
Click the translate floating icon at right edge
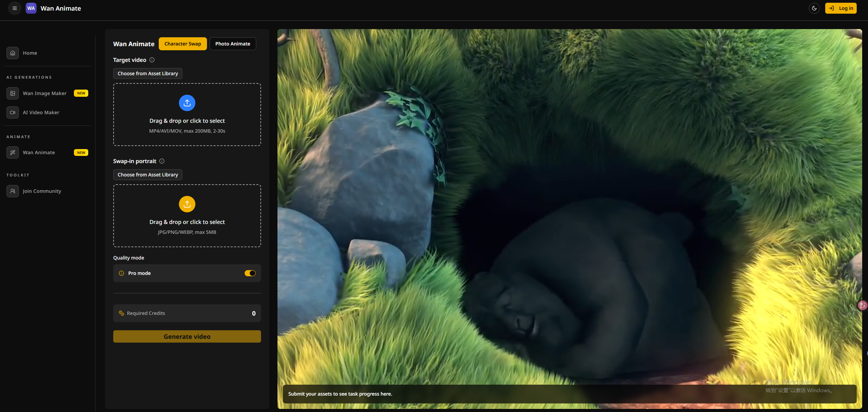coord(863,305)
